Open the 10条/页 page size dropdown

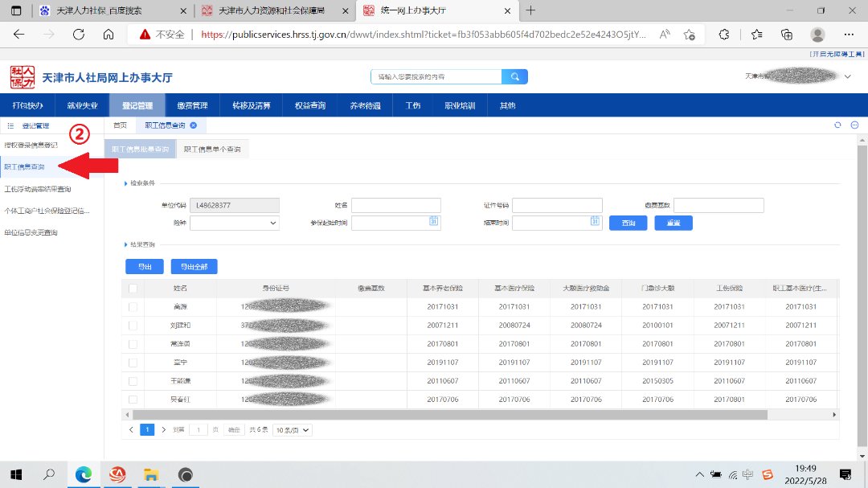click(293, 430)
